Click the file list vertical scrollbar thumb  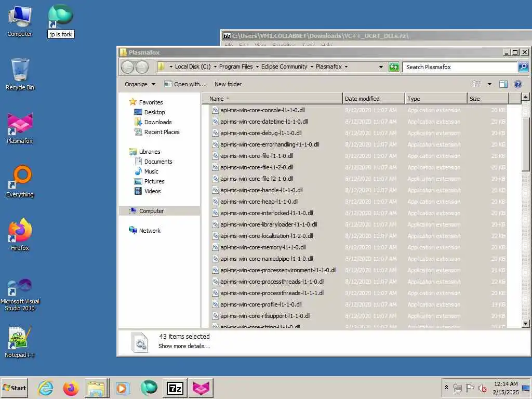click(525, 144)
